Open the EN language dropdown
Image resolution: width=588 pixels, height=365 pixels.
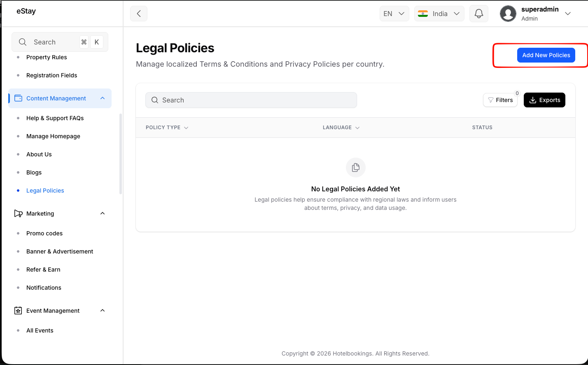(x=394, y=14)
